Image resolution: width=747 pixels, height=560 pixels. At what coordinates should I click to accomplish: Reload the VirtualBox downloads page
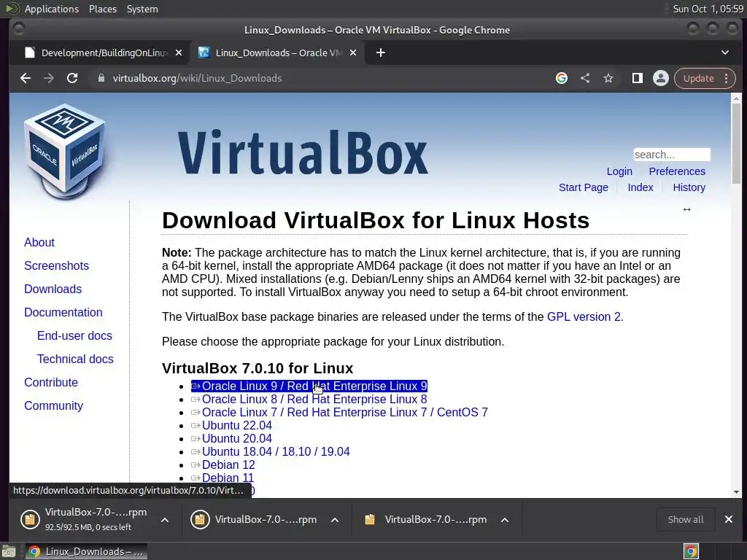tap(72, 78)
